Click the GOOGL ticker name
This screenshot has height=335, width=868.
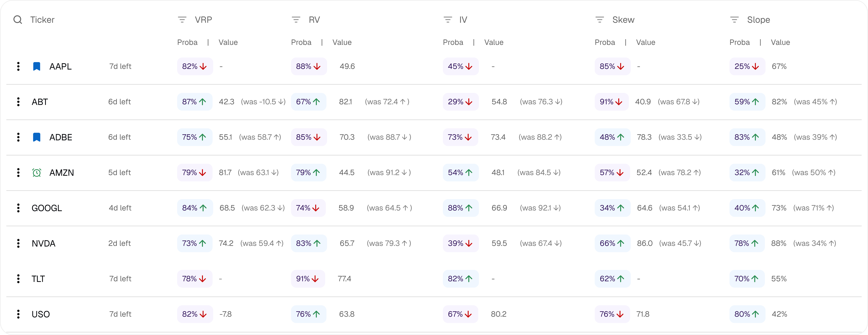[47, 208]
